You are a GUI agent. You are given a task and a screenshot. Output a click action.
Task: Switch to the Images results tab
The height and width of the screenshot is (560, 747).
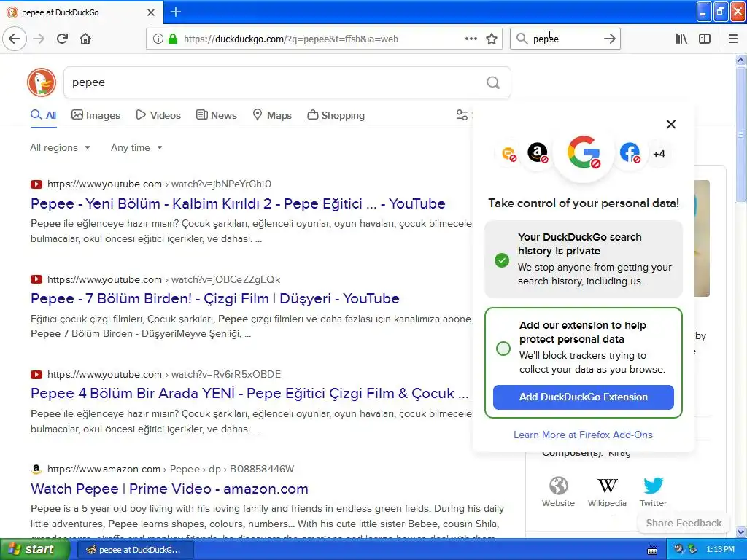coord(96,115)
